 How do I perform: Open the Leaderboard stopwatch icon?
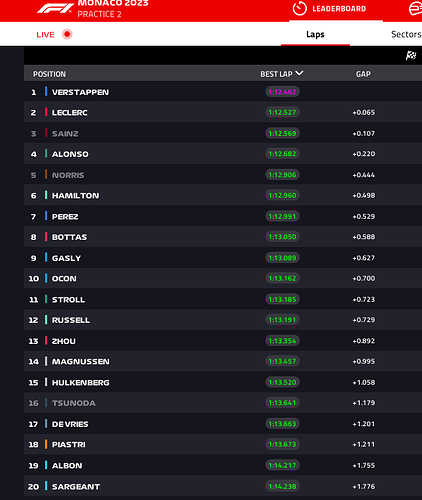(x=299, y=9)
